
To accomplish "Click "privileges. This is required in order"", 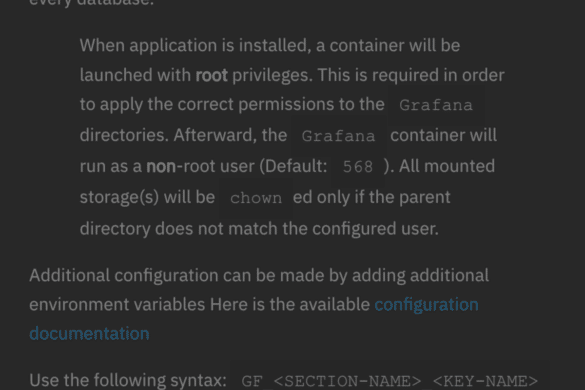I will click(368, 75).
